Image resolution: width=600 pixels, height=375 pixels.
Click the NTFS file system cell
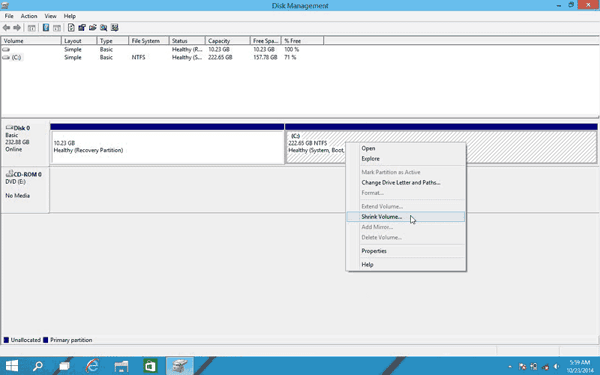point(138,57)
